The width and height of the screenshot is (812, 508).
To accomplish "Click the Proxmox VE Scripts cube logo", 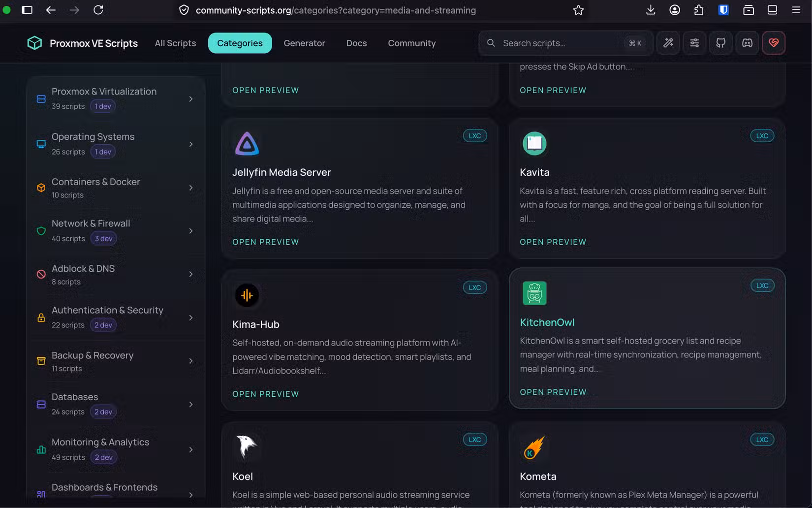I will coord(34,43).
